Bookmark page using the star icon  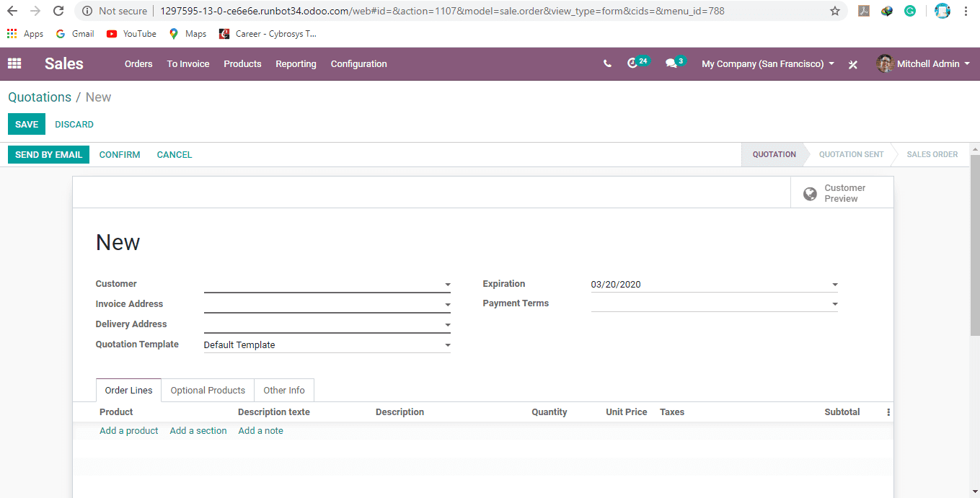point(835,11)
